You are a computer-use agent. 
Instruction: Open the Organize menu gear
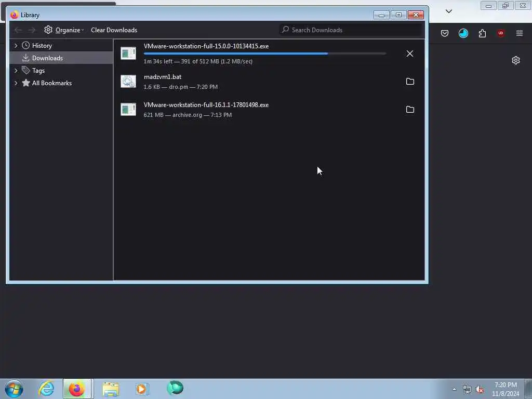click(x=48, y=30)
